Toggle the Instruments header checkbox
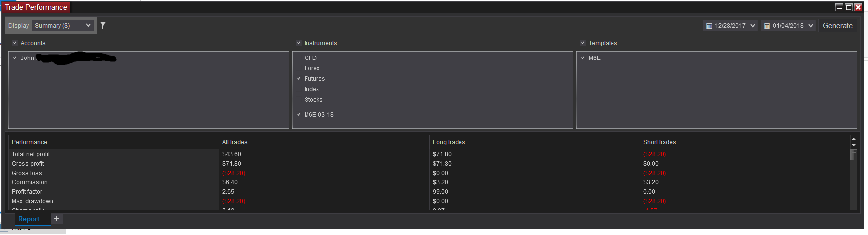 [x=299, y=43]
